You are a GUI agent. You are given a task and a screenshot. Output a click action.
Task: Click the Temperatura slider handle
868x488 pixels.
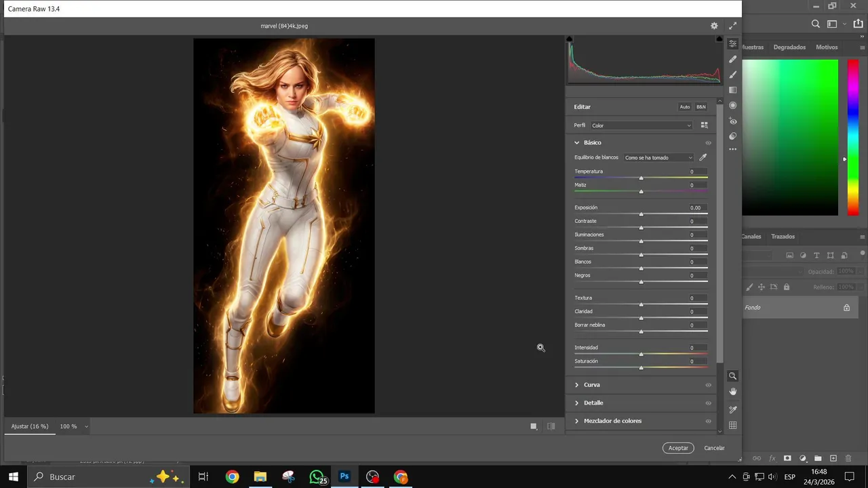(641, 178)
